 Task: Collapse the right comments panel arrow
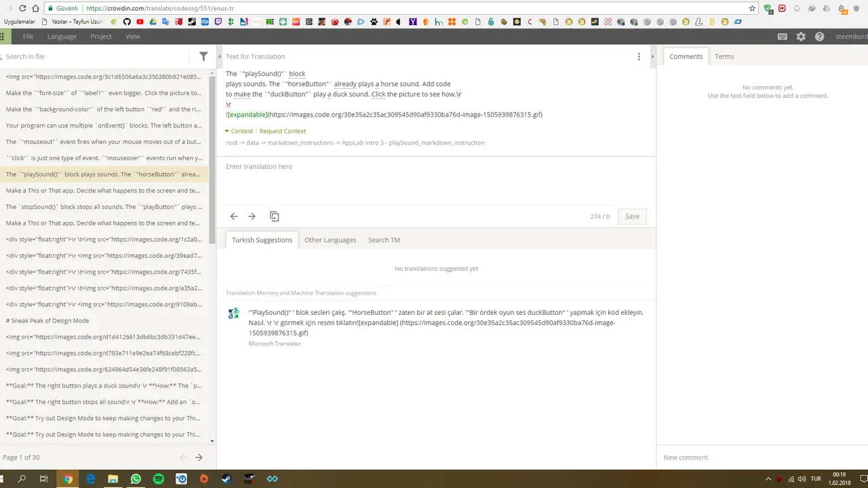coord(652,56)
